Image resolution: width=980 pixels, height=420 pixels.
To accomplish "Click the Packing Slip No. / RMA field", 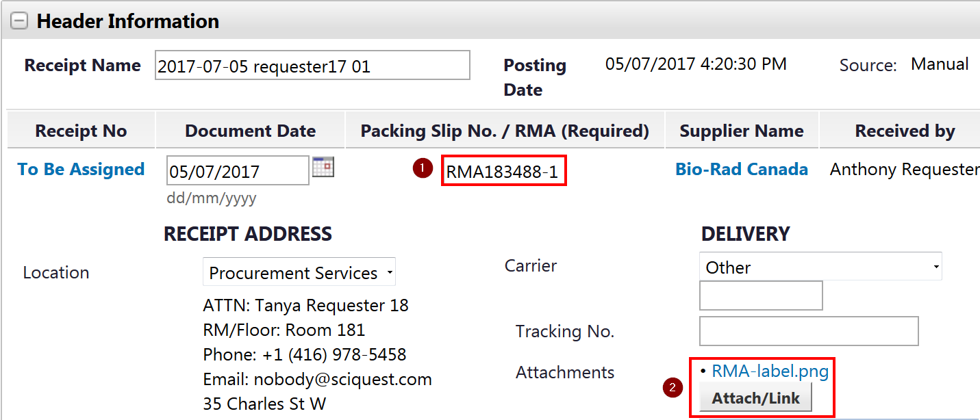I will pos(504,172).
